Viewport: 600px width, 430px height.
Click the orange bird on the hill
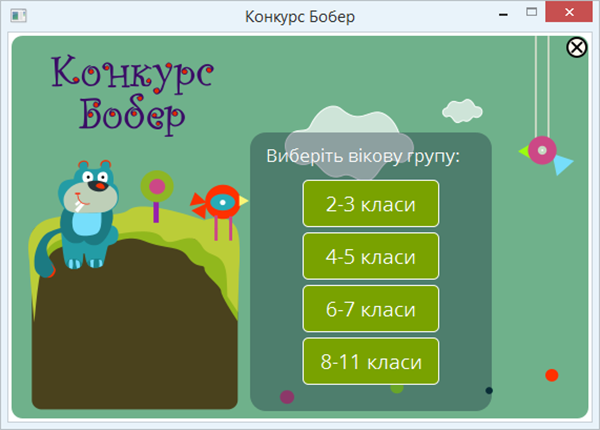click(221, 204)
